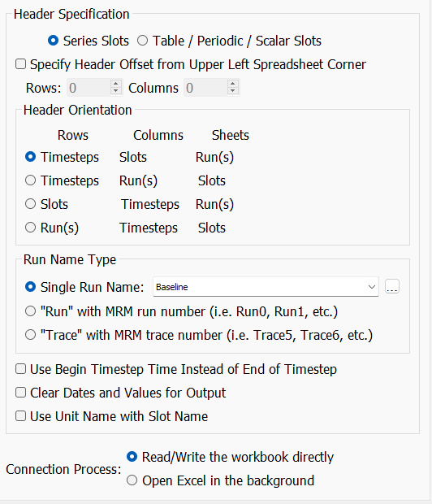
Task: Choose Slots / Timesteps / Run(s) header orientation
Action: tap(31, 204)
